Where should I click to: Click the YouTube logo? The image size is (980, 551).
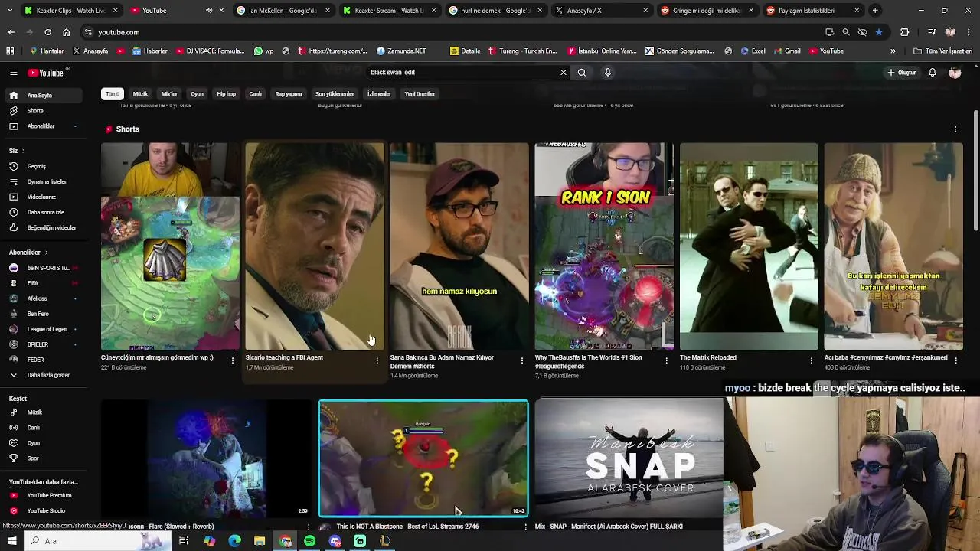coord(46,73)
